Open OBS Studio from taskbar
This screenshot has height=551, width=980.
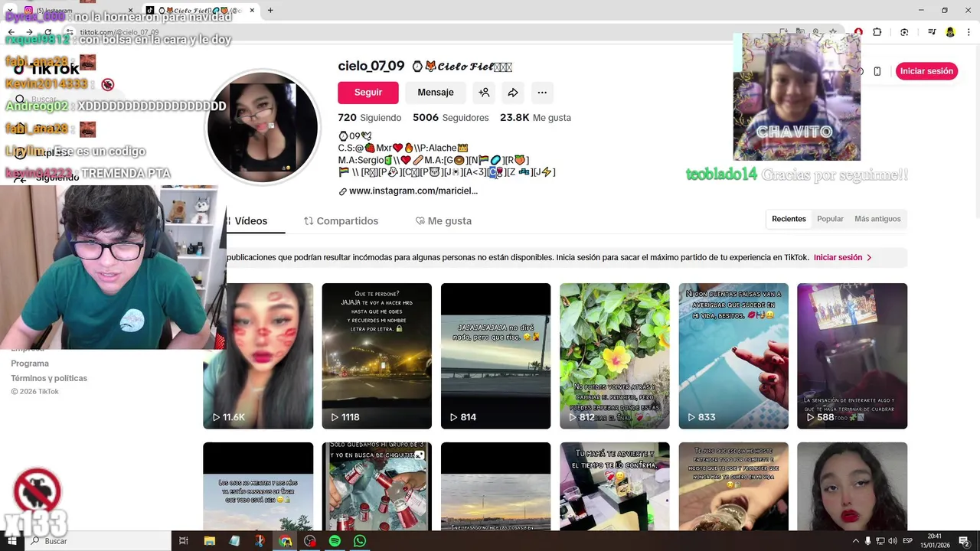pyautogui.click(x=310, y=541)
